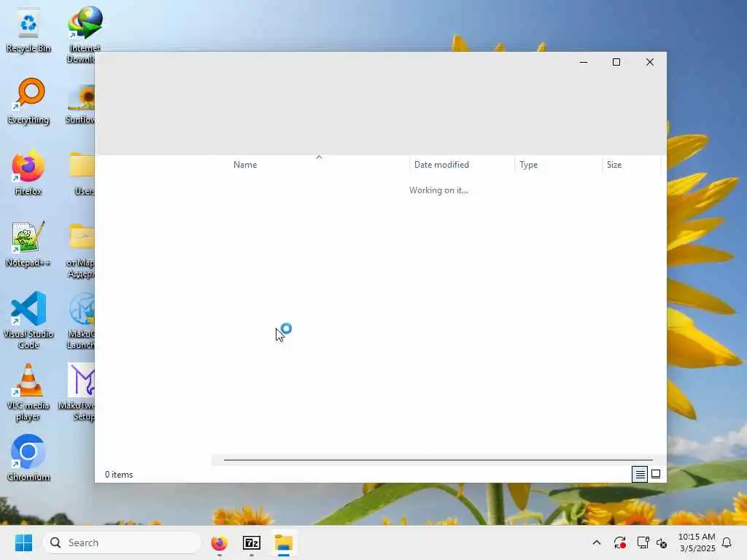Open MakuTweaker Launcher desktop shortcut

[80, 320]
